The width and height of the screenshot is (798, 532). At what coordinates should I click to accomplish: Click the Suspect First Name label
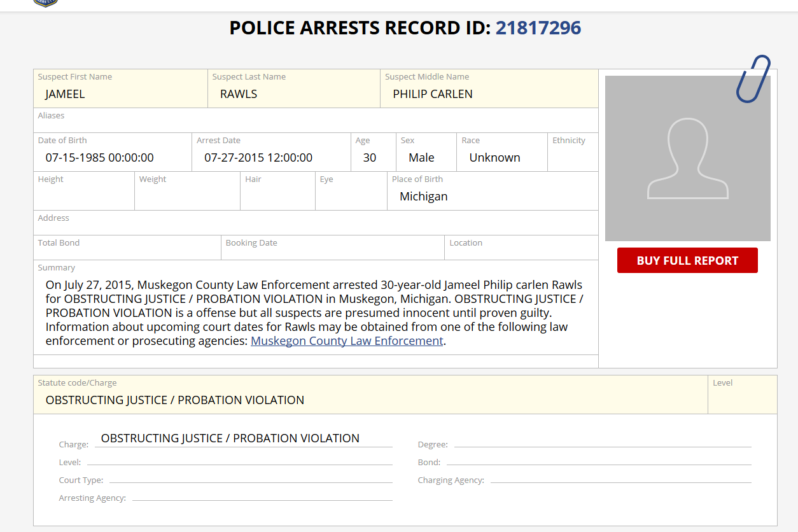pyautogui.click(x=74, y=76)
